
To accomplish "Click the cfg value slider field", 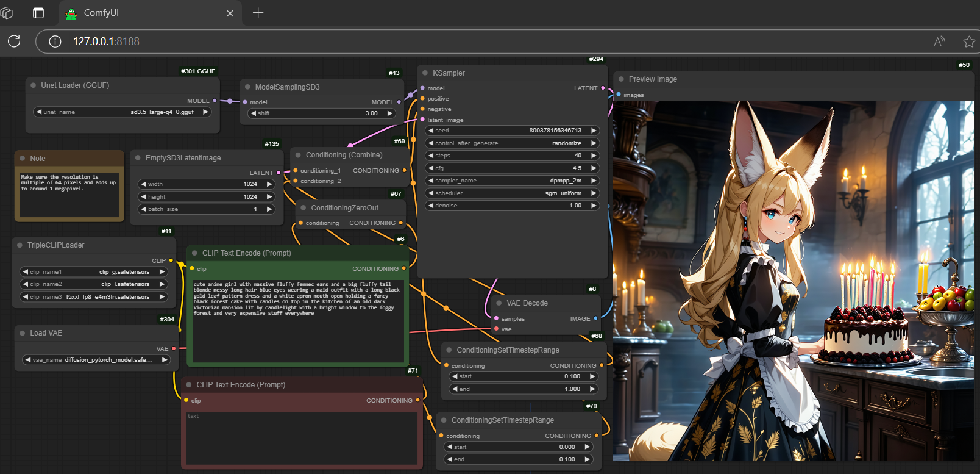I will click(x=511, y=168).
